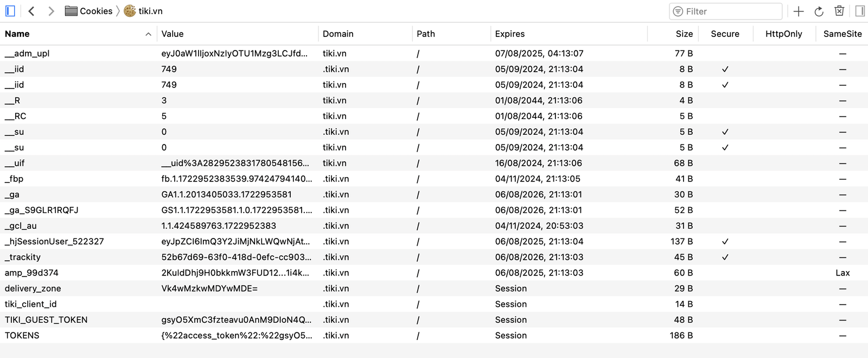Select the delivery_zone cookie row
868x358 pixels.
pos(33,288)
